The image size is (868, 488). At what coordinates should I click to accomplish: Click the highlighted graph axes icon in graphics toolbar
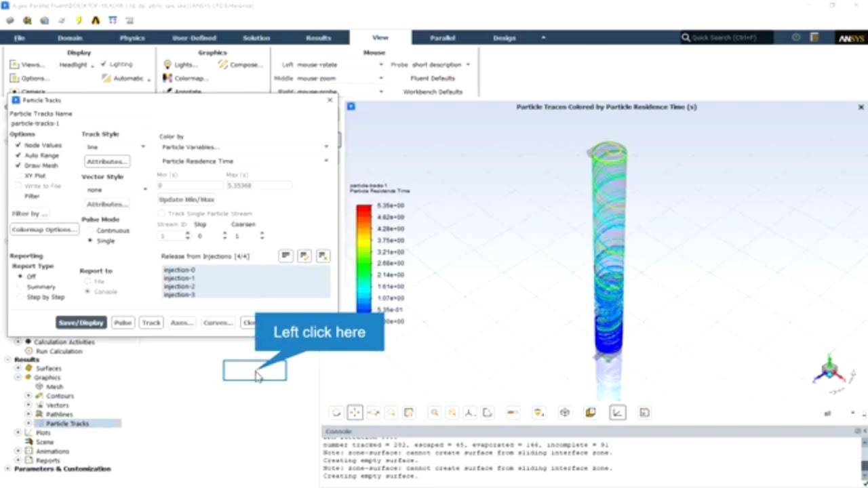click(617, 412)
